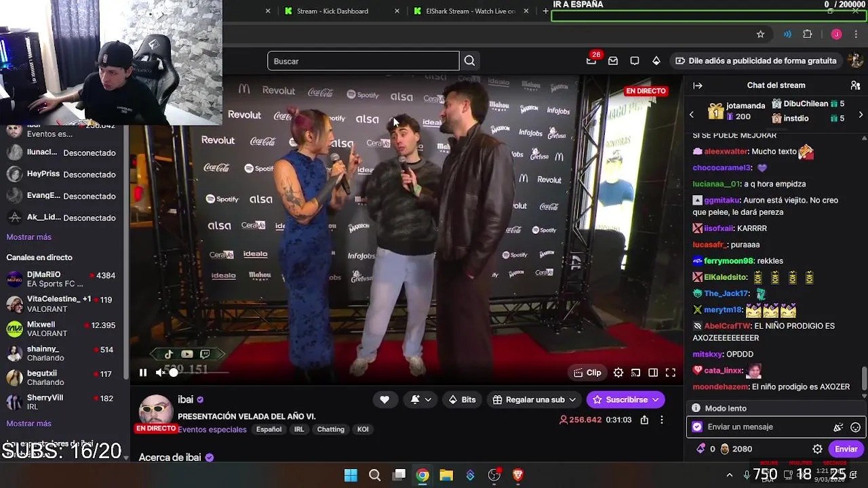Expand live channels with lower Mostrar más
This screenshot has width=868, height=488.
[x=29, y=424]
